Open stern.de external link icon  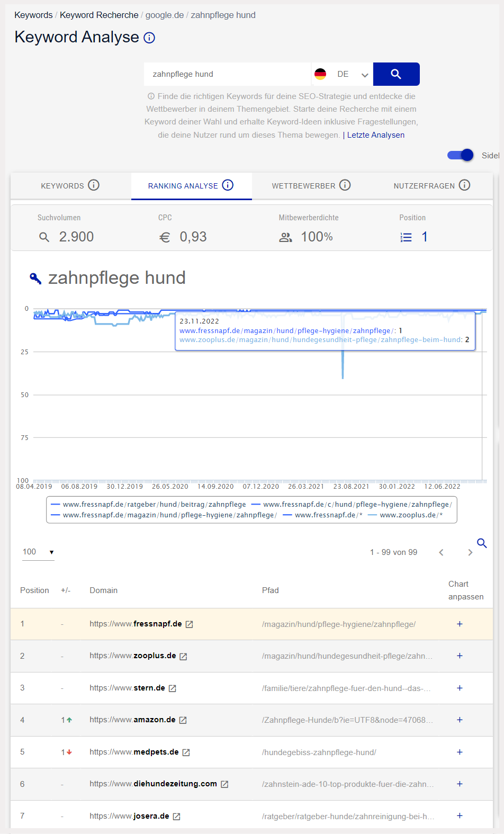173,688
